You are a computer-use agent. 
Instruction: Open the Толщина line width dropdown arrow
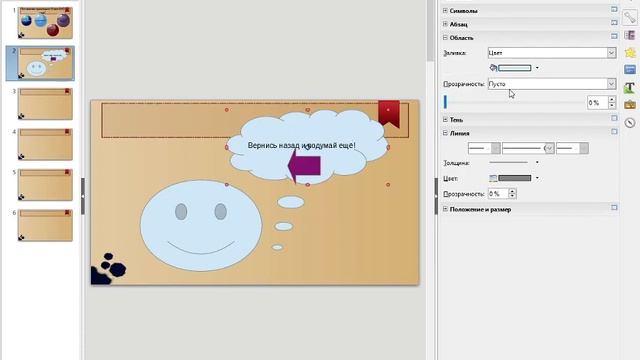click(x=537, y=162)
